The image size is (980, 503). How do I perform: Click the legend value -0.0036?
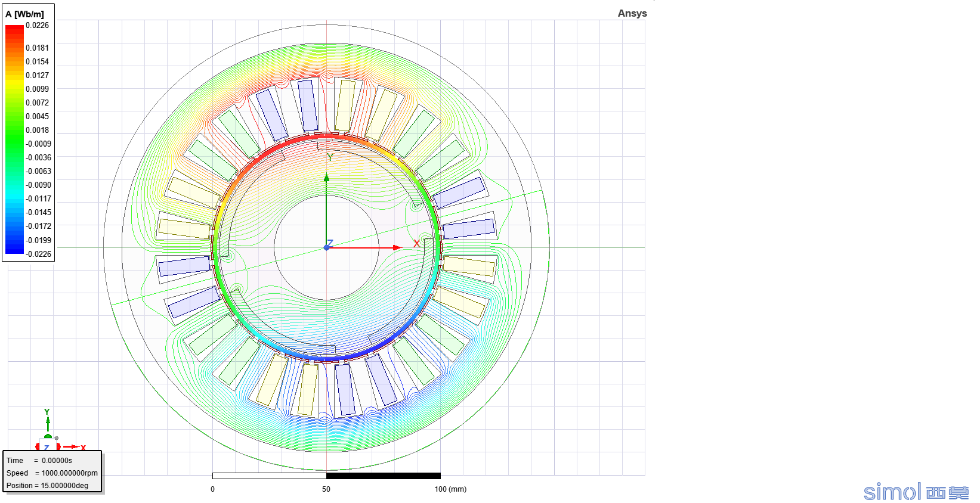[x=38, y=157]
